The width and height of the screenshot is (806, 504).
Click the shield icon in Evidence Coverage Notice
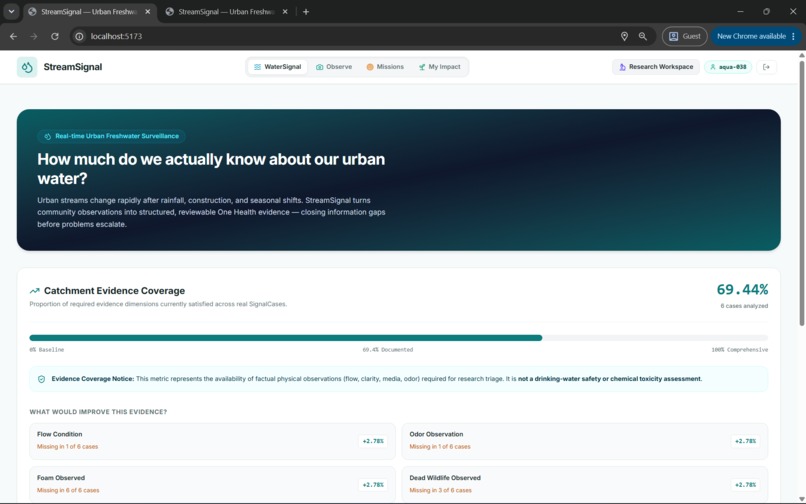[42, 379]
